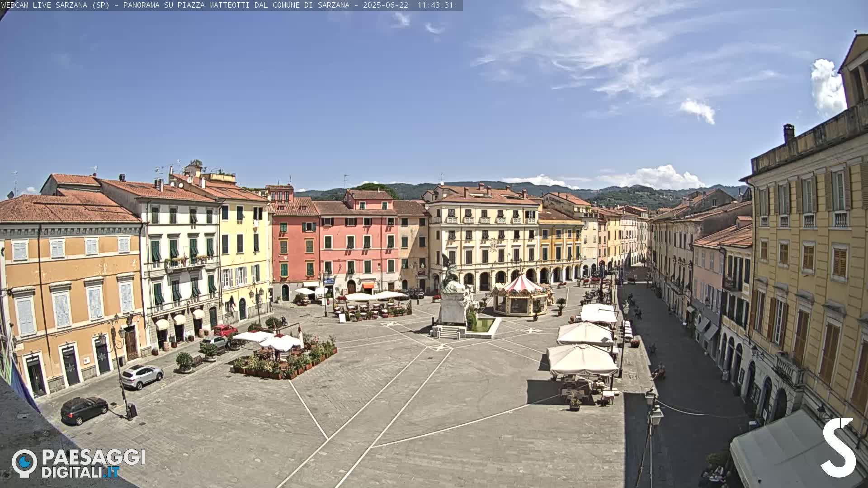868x488 pixels.
Task: Click the white monument statue in the square
Action: coord(453,296)
